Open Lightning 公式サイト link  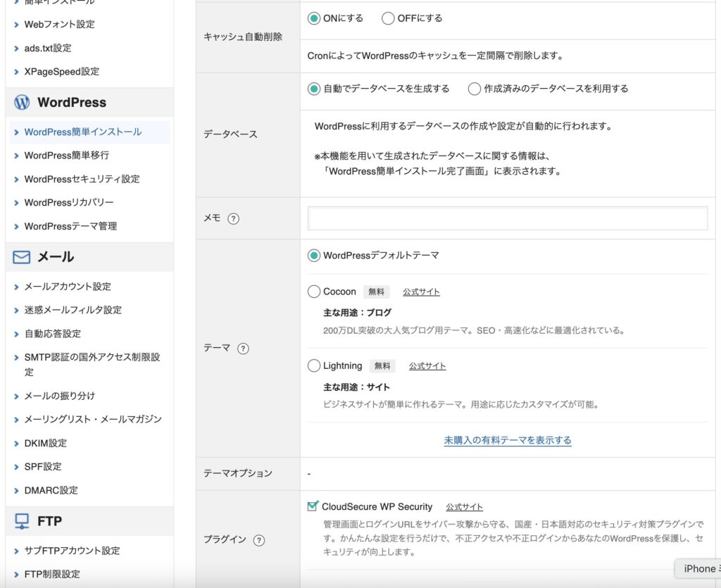tap(427, 366)
